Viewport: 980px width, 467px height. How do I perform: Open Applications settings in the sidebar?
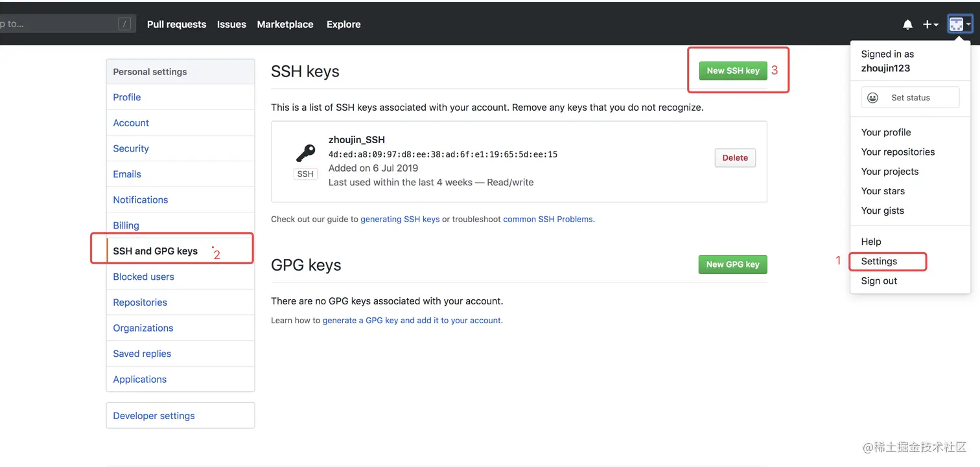click(180, 379)
